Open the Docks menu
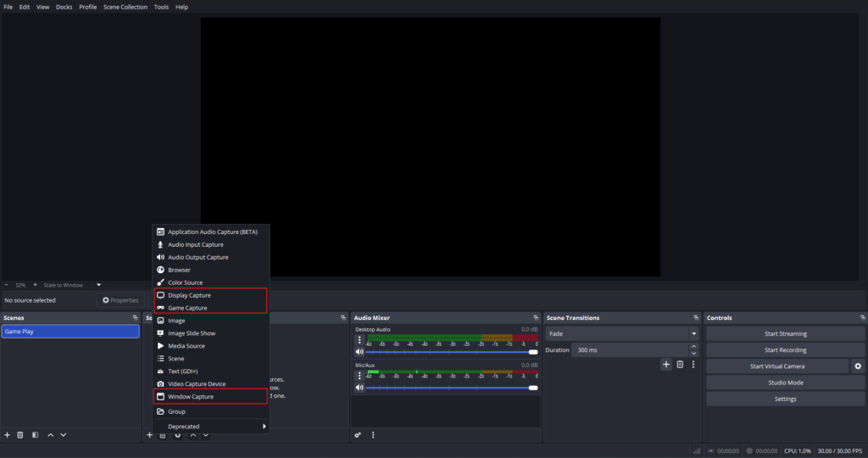The image size is (868, 458). (64, 7)
